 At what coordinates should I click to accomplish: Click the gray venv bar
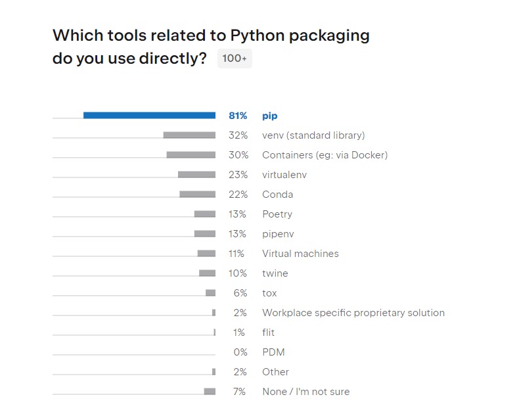(x=189, y=135)
